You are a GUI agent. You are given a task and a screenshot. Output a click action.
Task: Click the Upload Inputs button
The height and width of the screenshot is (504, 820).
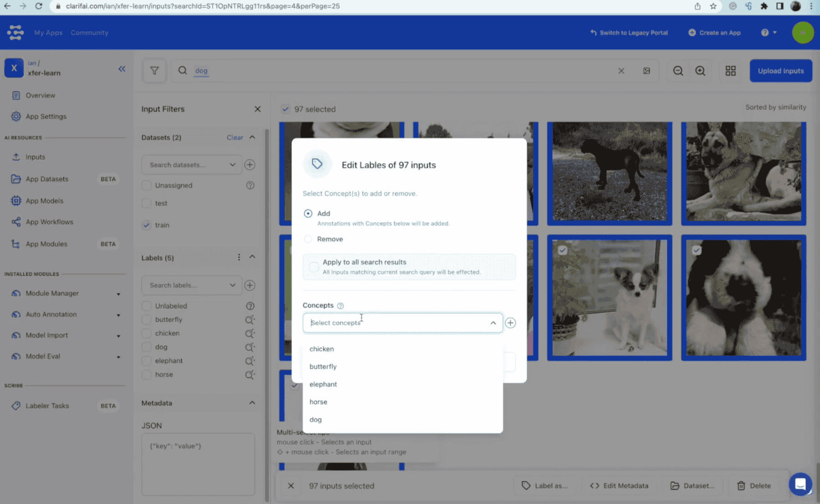pyautogui.click(x=780, y=71)
